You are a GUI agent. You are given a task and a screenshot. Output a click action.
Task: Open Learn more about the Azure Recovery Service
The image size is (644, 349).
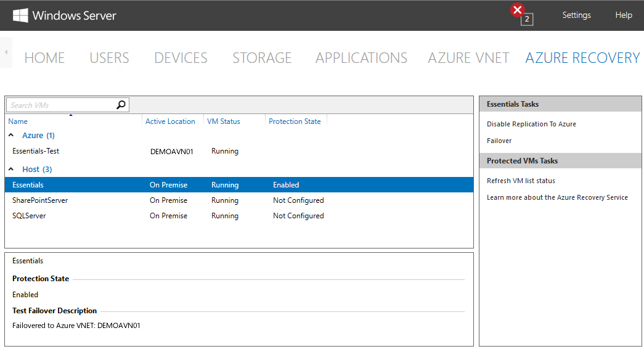pyautogui.click(x=557, y=197)
